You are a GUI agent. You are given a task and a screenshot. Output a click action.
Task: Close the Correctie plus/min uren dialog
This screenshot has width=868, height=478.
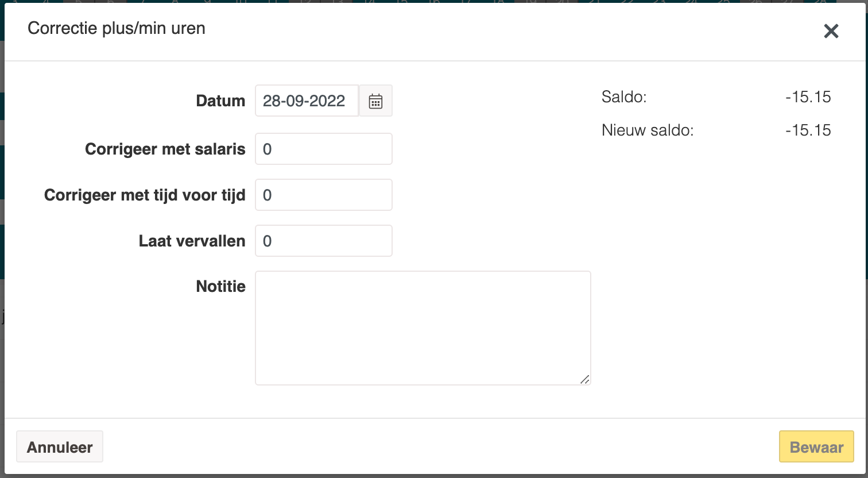[831, 31]
